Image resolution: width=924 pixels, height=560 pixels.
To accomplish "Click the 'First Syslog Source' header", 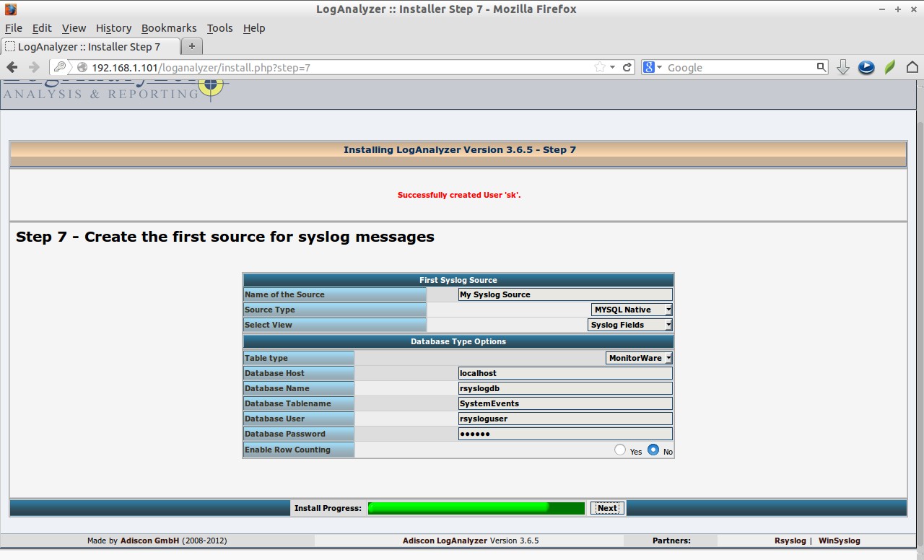I will (458, 280).
